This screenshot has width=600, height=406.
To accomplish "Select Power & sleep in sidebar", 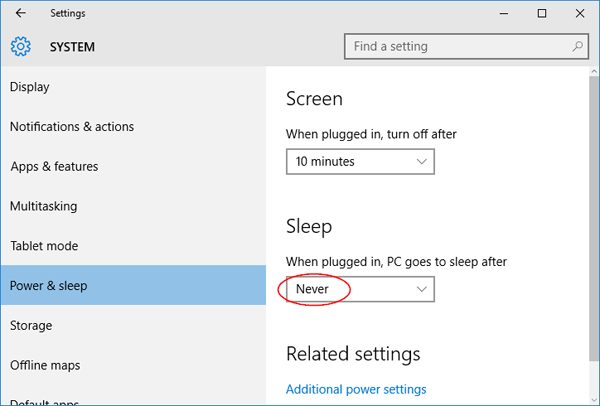I will click(x=49, y=286).
